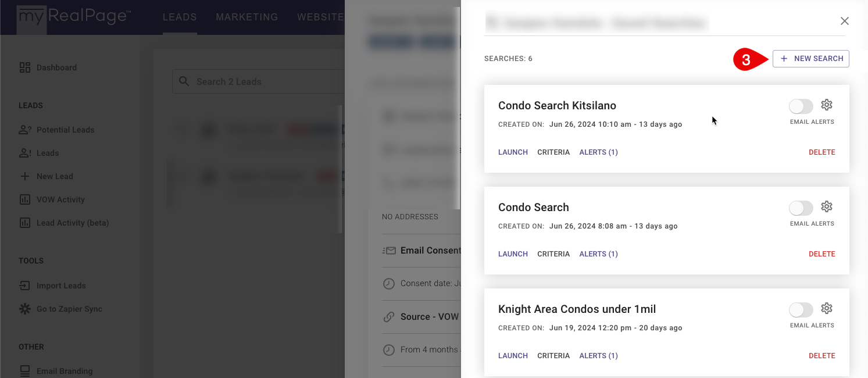
Task: Click the SEARCHES: 6 count label
Action: pos(508,59)
